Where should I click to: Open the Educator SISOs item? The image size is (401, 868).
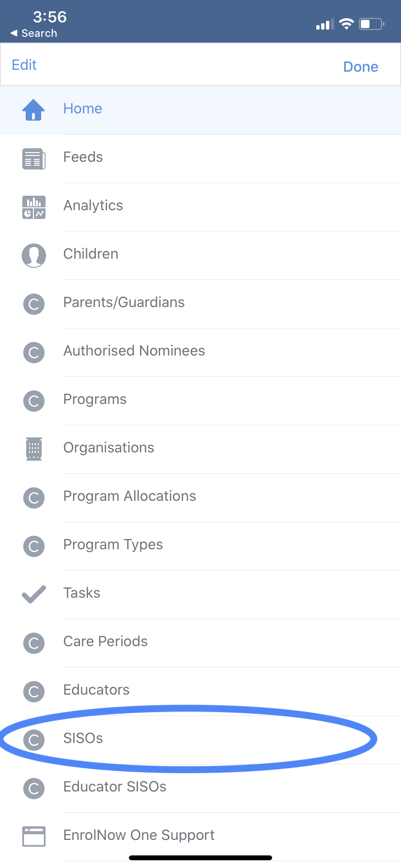click(x=115, y=787)
